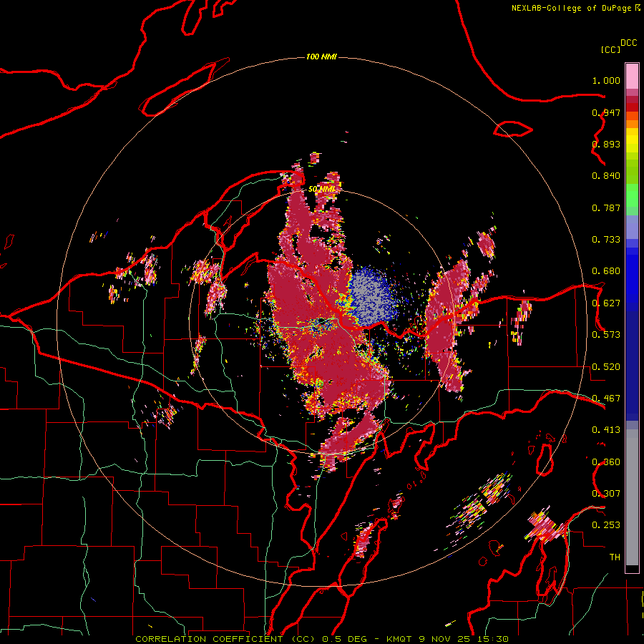
Task: Click the 0.787 scale value
Action: [x=606, y=208]
